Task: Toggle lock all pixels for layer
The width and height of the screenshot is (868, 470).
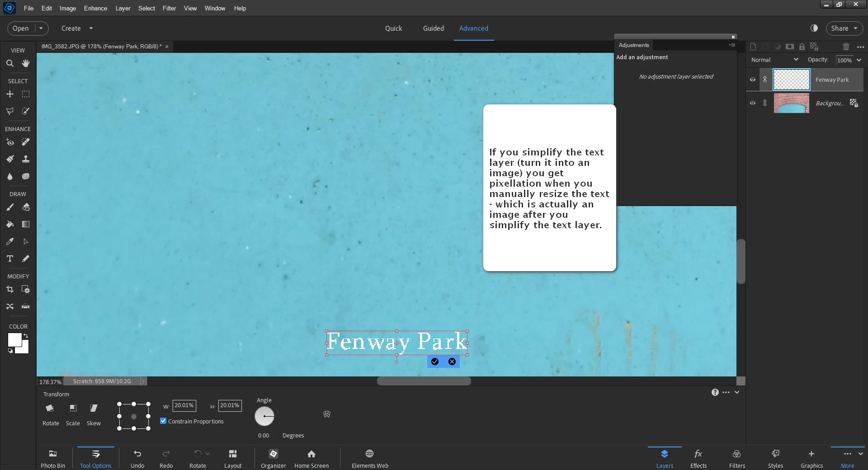Action: click(x=802, y=47)
